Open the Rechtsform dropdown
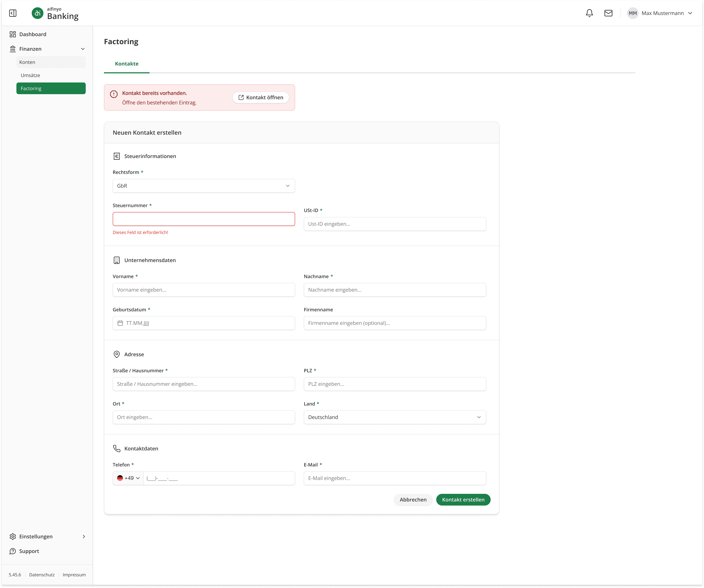 tap(204, 186)
